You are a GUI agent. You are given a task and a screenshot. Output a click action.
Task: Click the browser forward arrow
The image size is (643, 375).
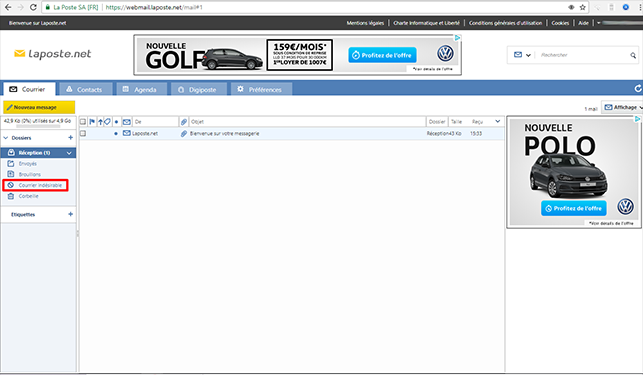21,7
